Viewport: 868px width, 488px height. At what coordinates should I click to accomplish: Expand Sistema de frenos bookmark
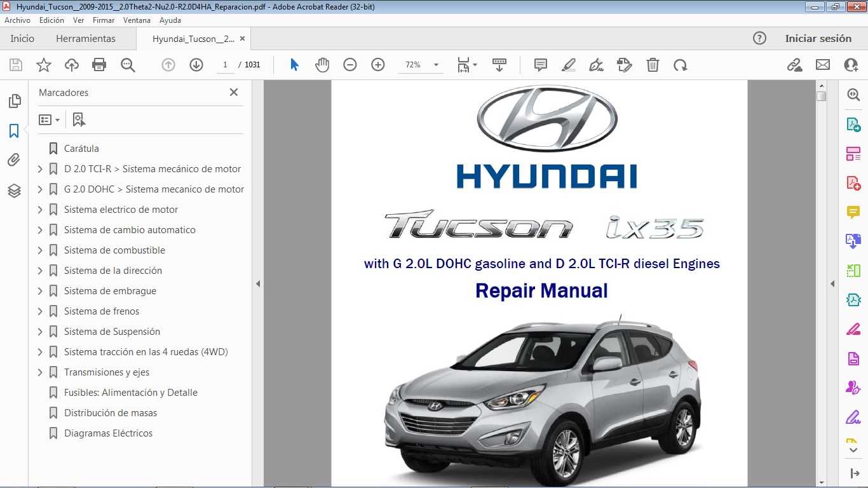pyautogui.click(x=40, y=311)
